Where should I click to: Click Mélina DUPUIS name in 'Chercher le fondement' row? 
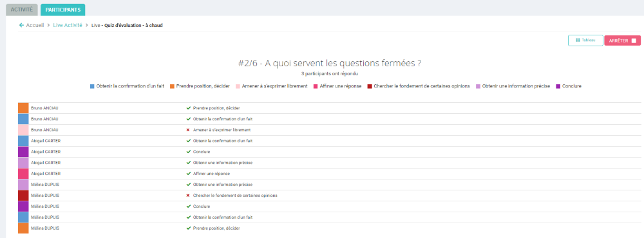[45, 196]
